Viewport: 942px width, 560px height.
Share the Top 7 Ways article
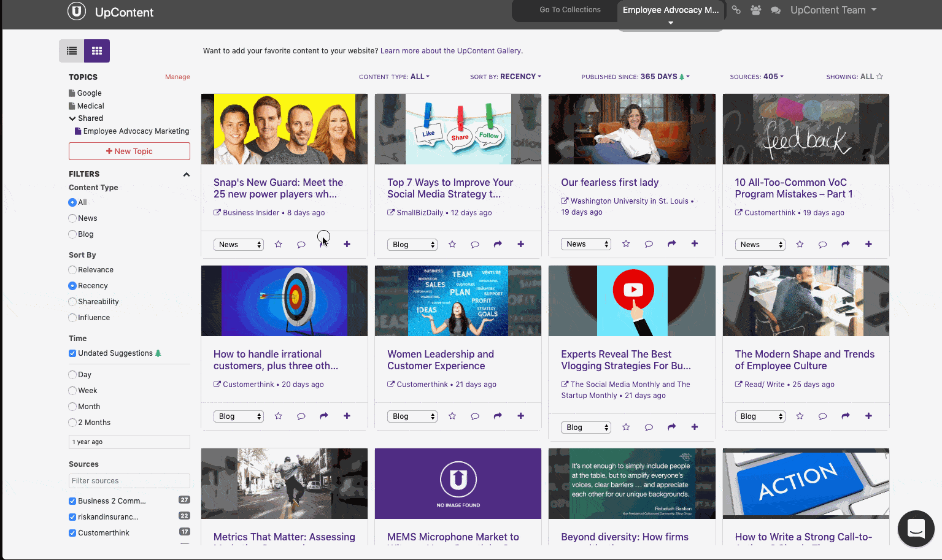pyautogui.click(x=498, y=244)
